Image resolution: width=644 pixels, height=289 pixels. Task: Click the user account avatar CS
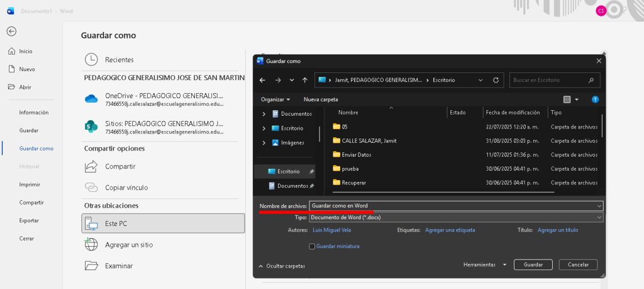pos(601,11)
